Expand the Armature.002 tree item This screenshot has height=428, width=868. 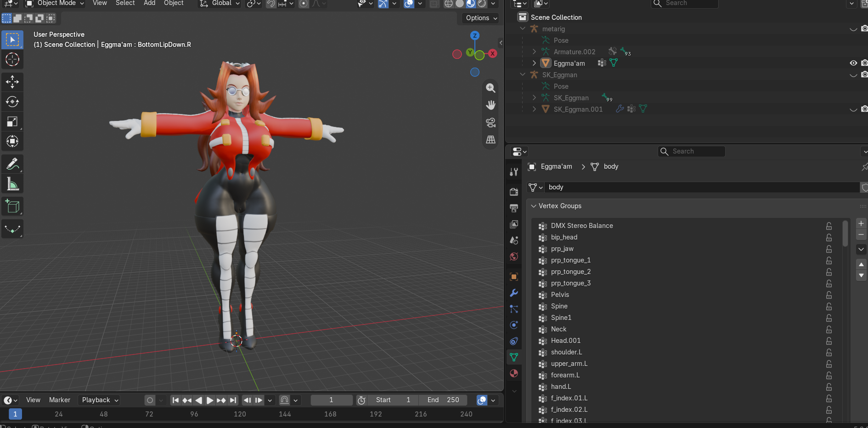(534, 51)
